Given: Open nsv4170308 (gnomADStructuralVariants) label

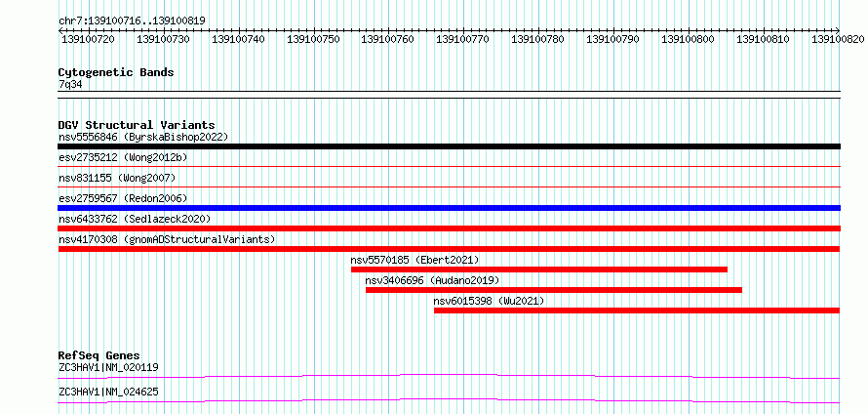Looking at the screenshot, I should point(167,239).
